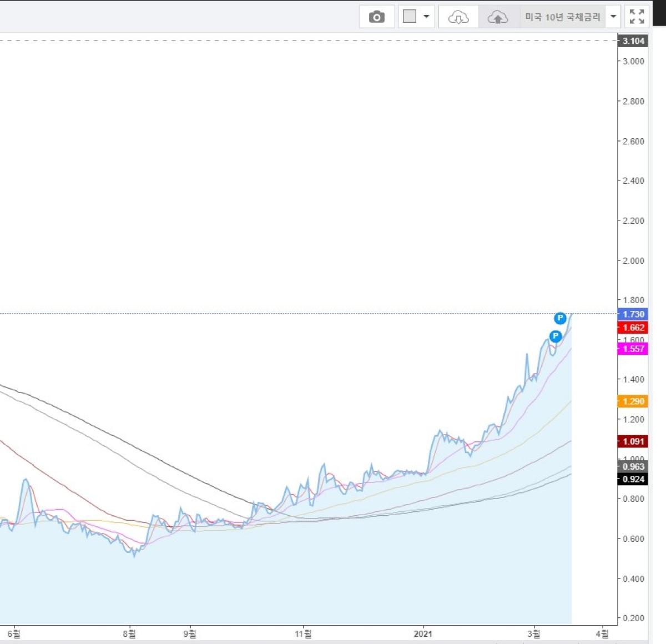Select the magenta 1.557 moving average label

coord(633,349)
